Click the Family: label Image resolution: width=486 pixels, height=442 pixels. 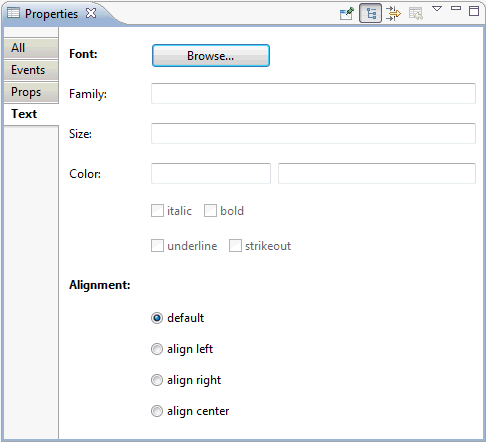click(x=88, y=94)
